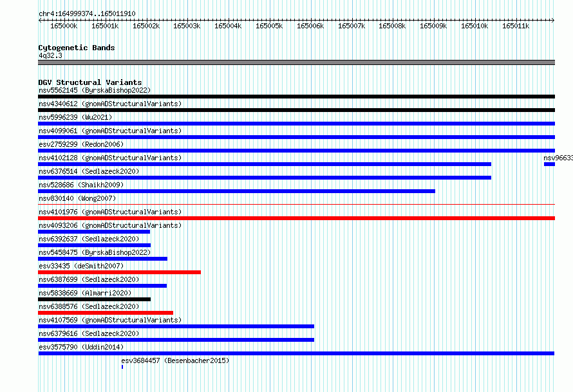Viewport: 573px width, 392px height.
Task: Select the blue bar under nsv4093206
Action: pos(94,232)
